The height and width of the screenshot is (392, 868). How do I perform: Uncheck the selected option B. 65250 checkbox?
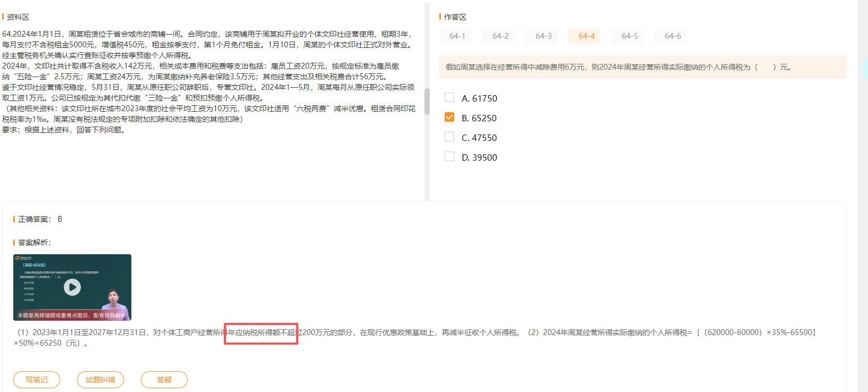tap(449, 118)
